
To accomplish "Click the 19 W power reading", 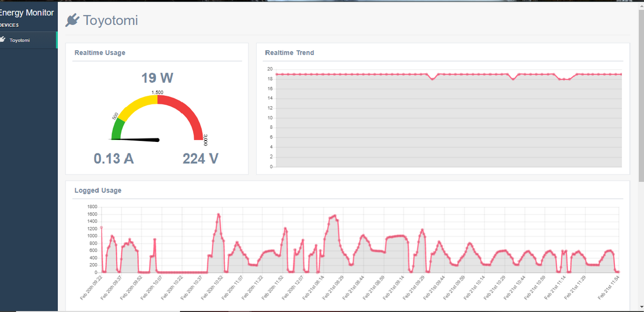I will click(x=157, y=78).
